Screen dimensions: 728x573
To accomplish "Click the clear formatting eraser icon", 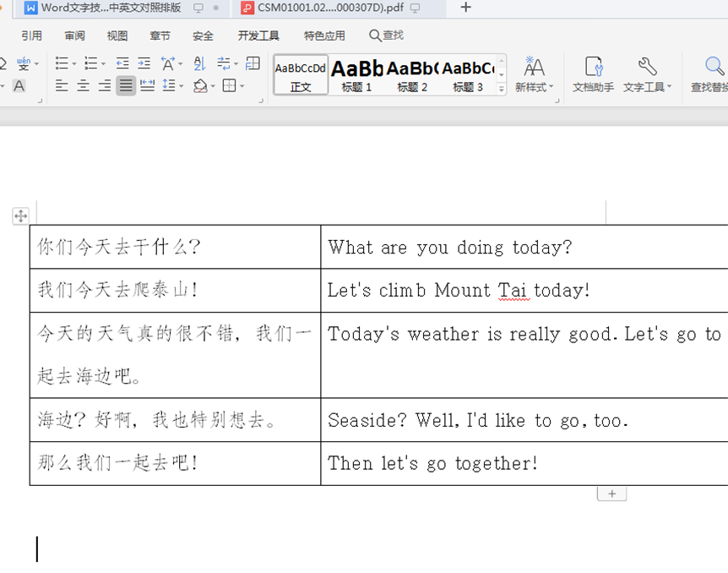I will tap(3, 63).
